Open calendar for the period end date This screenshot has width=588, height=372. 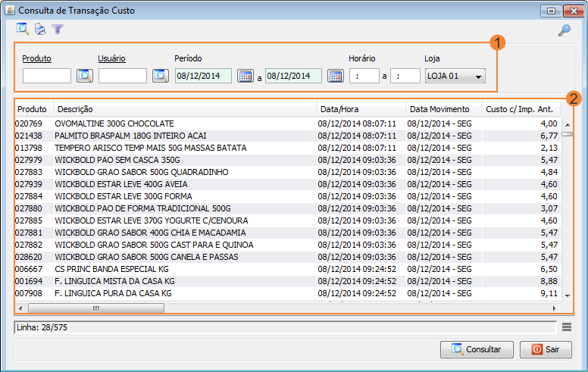pos(335,76)
